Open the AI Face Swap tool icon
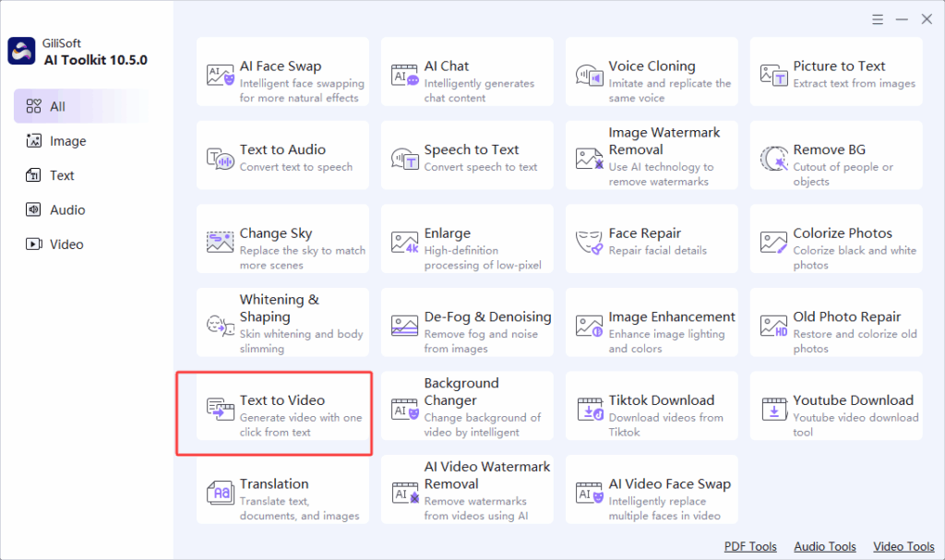 pos(220,76)
